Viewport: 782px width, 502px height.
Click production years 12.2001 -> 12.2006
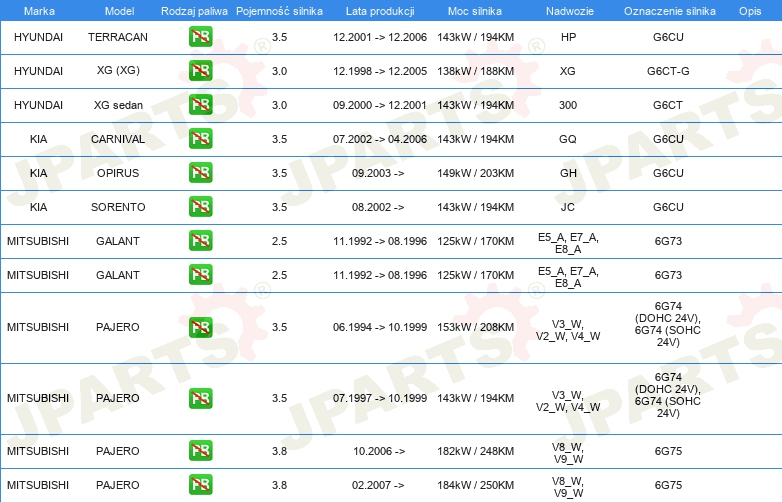(x=380, y=37)
